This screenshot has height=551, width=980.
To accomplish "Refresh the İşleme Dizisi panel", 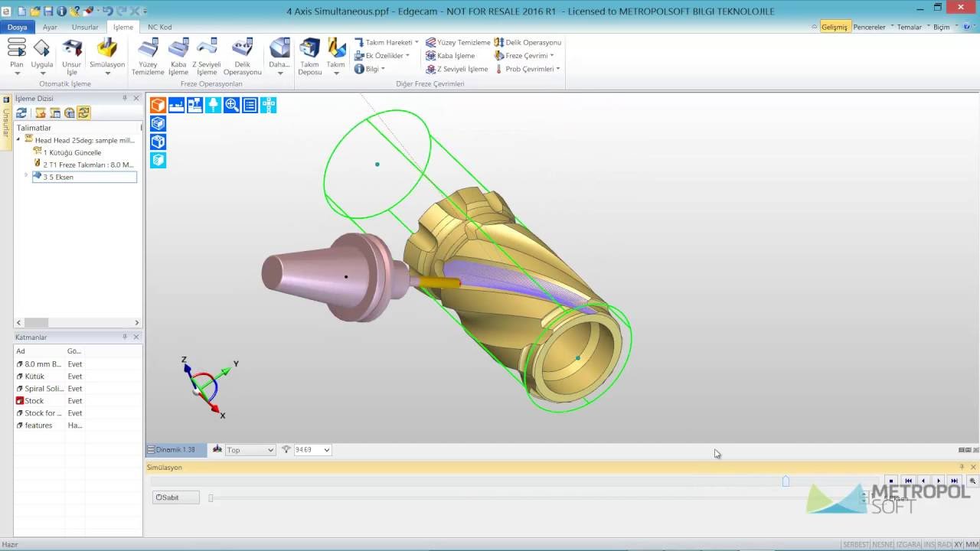I will tap(21, 112).
